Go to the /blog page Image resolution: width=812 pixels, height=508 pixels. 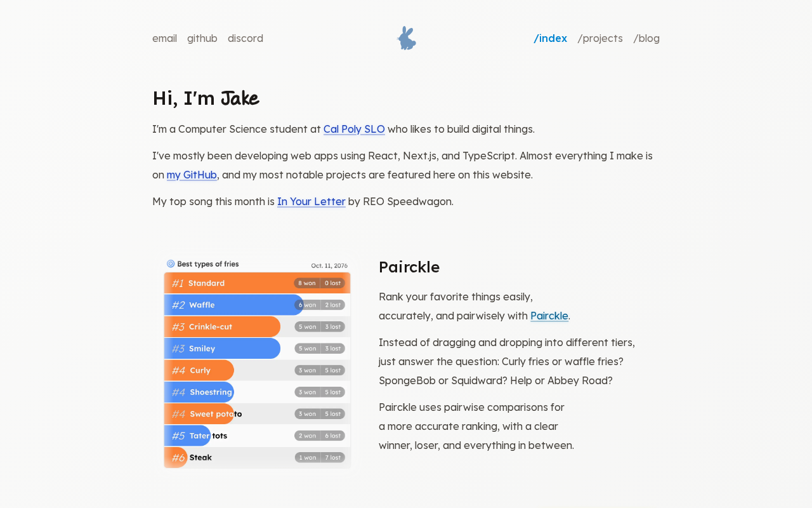[646, 38]
